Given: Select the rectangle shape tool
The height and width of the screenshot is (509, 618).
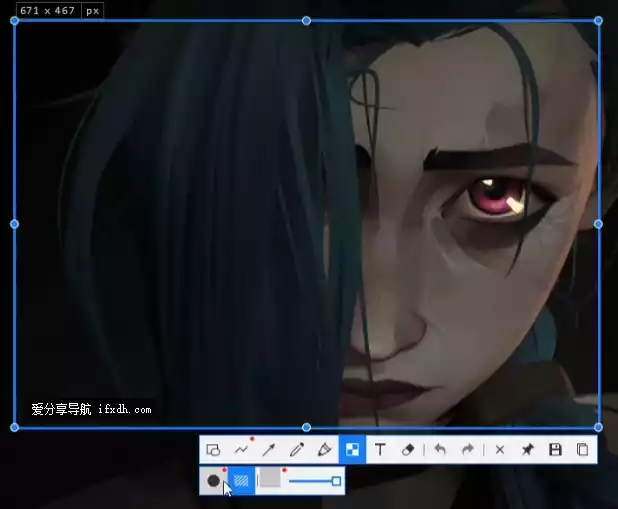Looking at the screenshot, I should coord(213,450).
